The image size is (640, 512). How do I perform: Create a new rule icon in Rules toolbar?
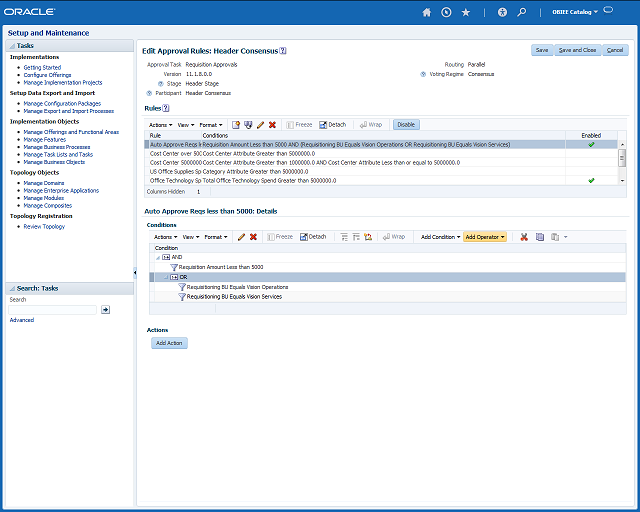coord(236,125)
